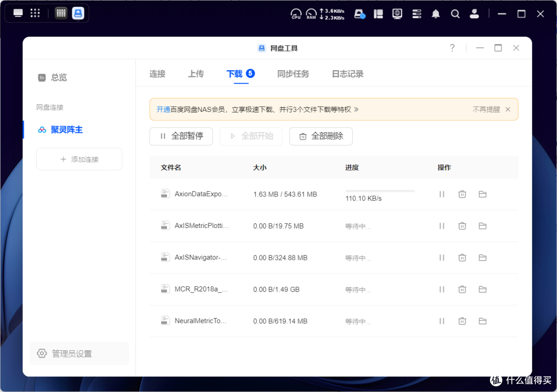Image resolution: width=557 pixels, height=392 pixels.
Task: Pause the NeuralMetricTo download
Action: [x=441, y=321]
